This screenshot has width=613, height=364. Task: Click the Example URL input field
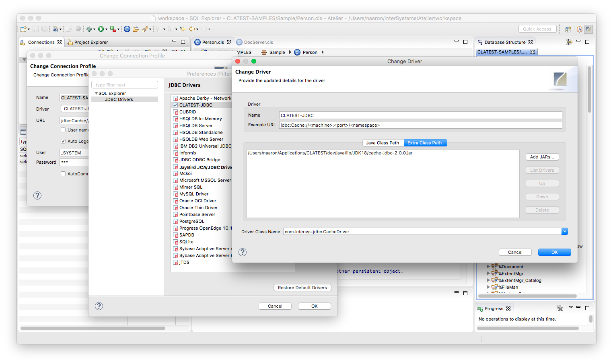tap(420, 125)
